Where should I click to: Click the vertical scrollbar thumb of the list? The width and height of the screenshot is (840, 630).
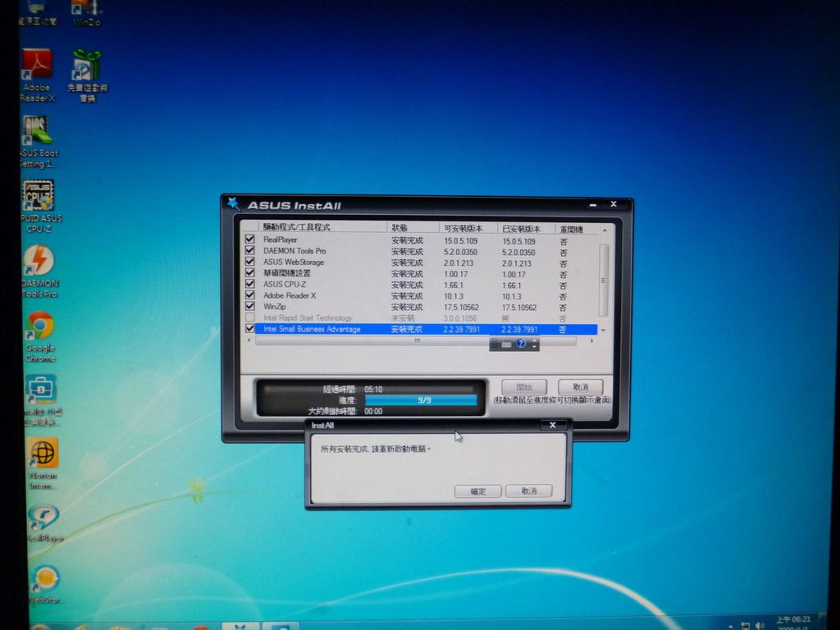point(604,281)
